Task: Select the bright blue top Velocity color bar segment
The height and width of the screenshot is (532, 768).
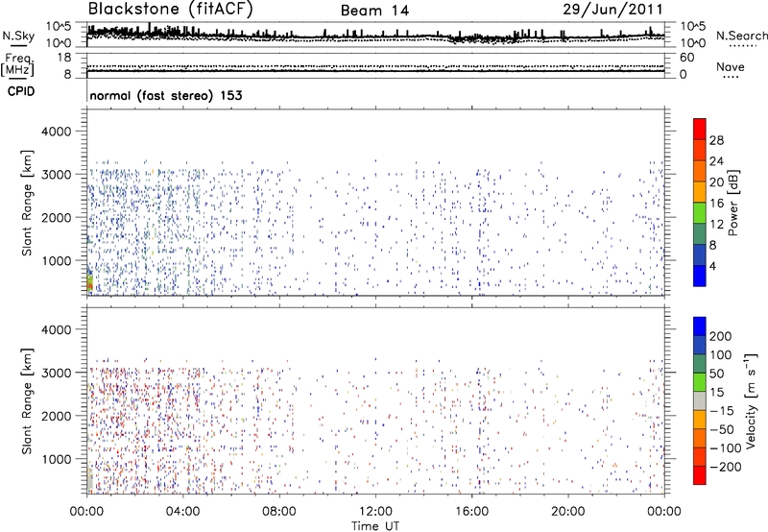Action: [700, 326]
